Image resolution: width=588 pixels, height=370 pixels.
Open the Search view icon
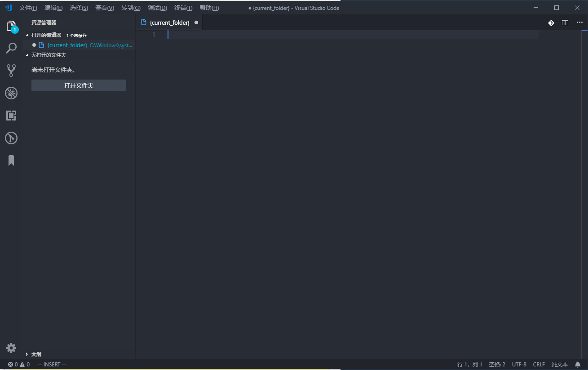[11, 48]
